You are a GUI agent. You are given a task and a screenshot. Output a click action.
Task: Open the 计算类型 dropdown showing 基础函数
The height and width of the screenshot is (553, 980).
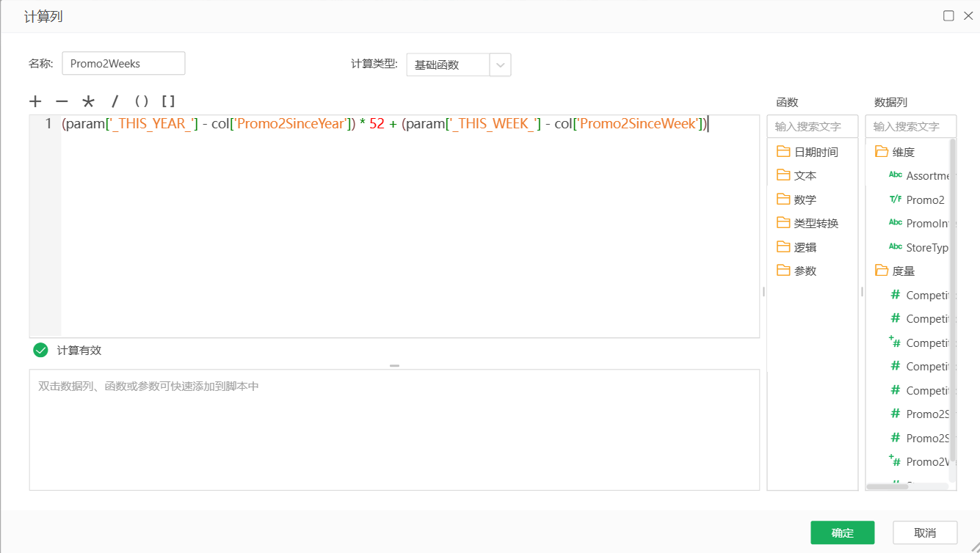[501, 65]
